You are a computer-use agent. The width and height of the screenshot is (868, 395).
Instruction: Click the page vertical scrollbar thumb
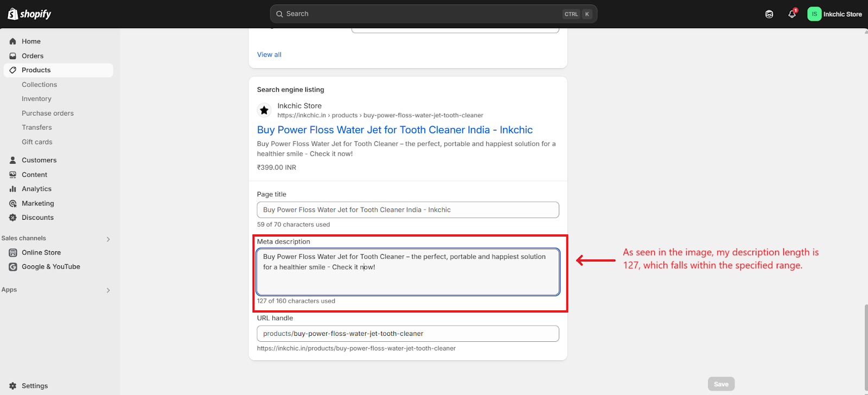point(866,347)
